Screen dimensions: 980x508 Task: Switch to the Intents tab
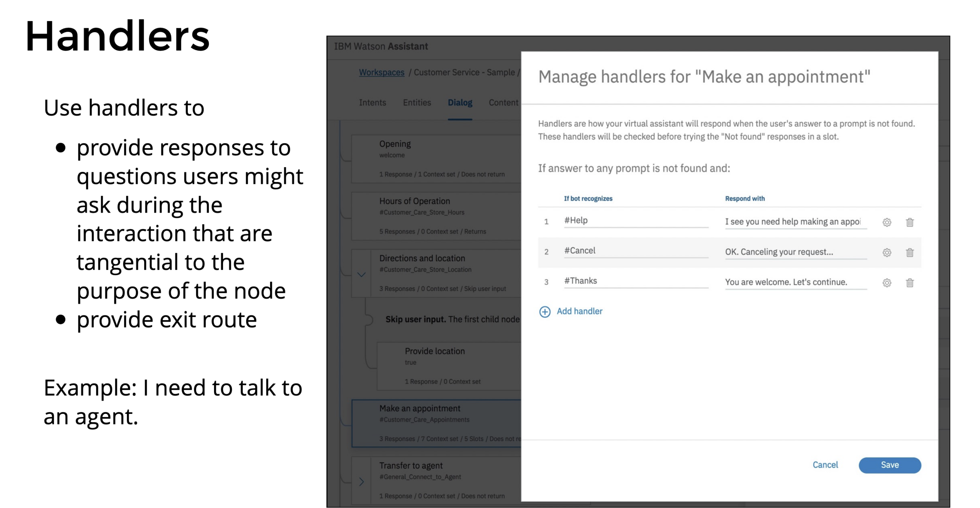[x=372, y=103]
